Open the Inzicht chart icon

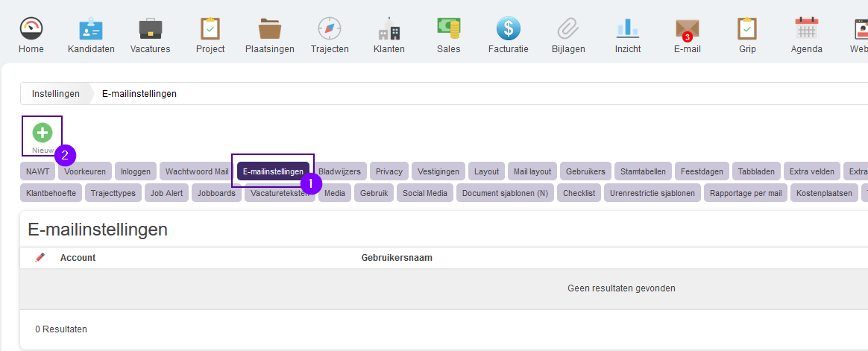click(x=628, y=29)
